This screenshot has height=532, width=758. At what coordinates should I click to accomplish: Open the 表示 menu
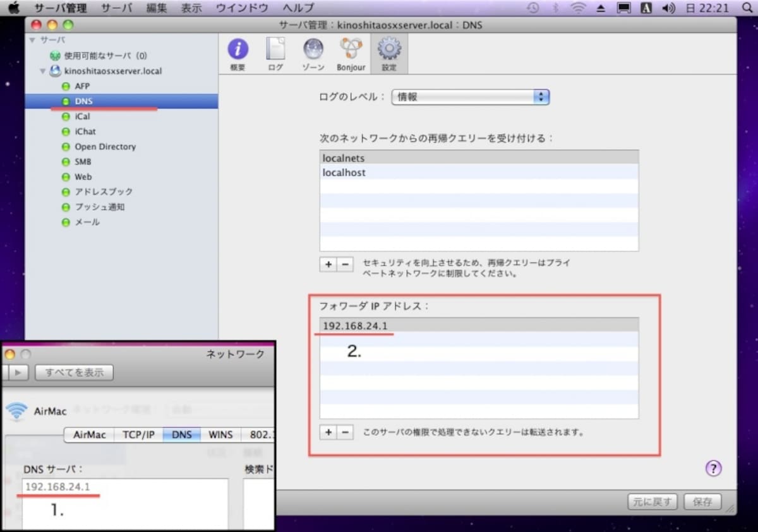[x=191, y=8]
